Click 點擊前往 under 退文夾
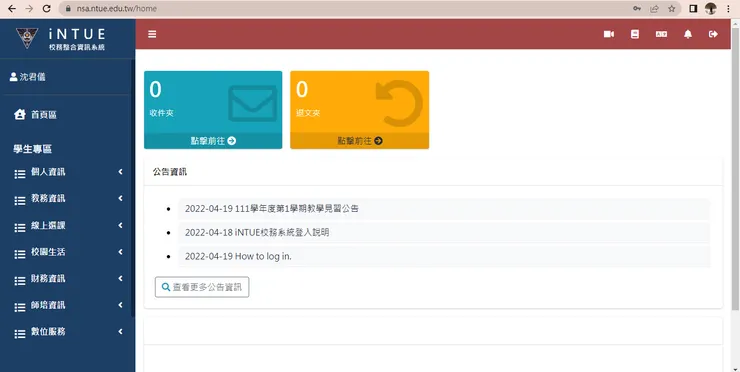 [x=360, y=141]
